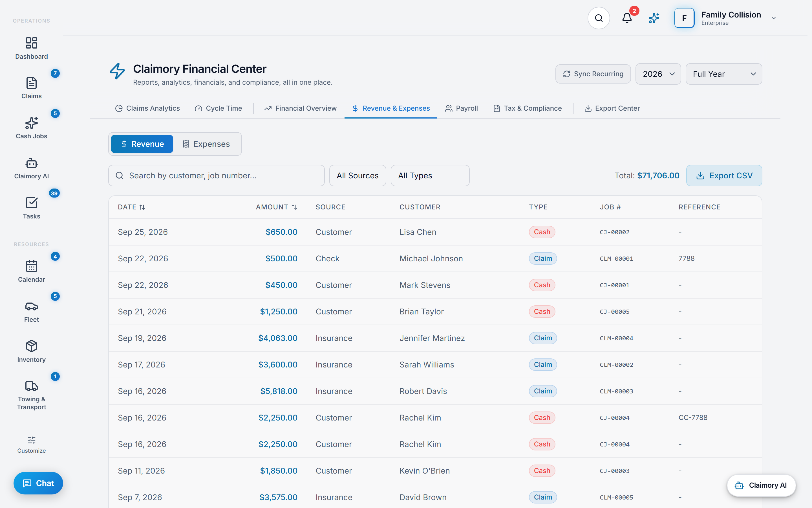Open the All Sources filter dropdown
Screen dimensions: 812x508
(358, 176)
